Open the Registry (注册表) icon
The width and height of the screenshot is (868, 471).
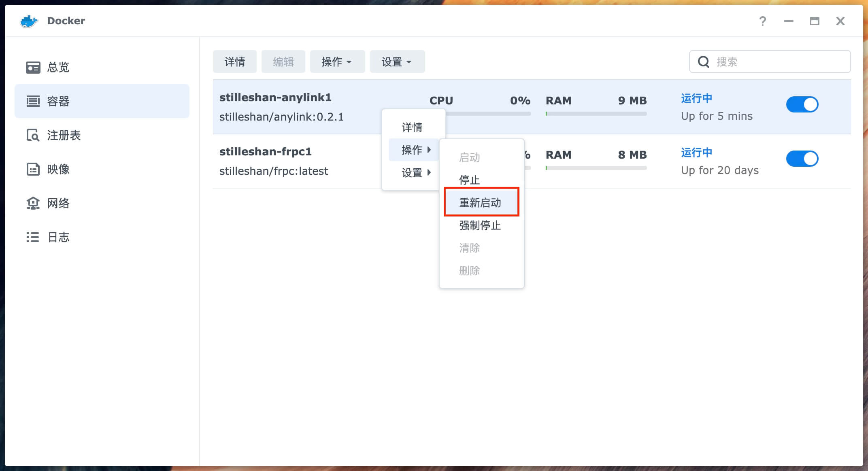(x=33, y=135)
